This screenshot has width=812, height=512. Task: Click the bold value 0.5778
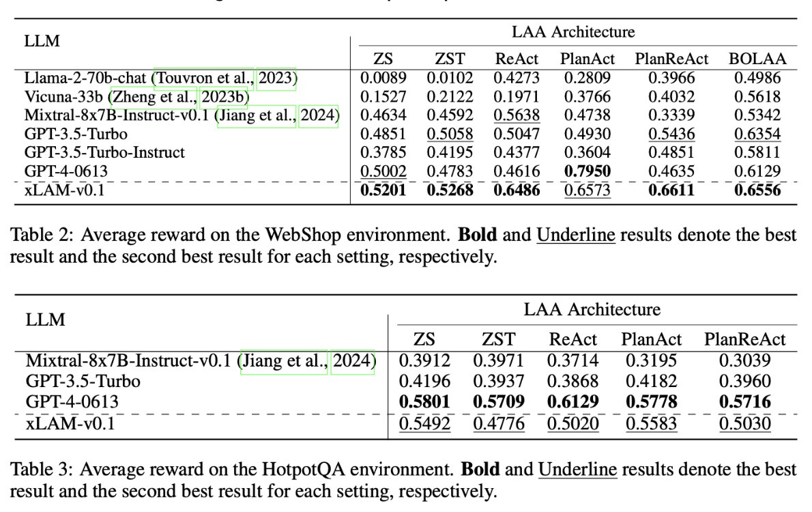tap(651, 402)
